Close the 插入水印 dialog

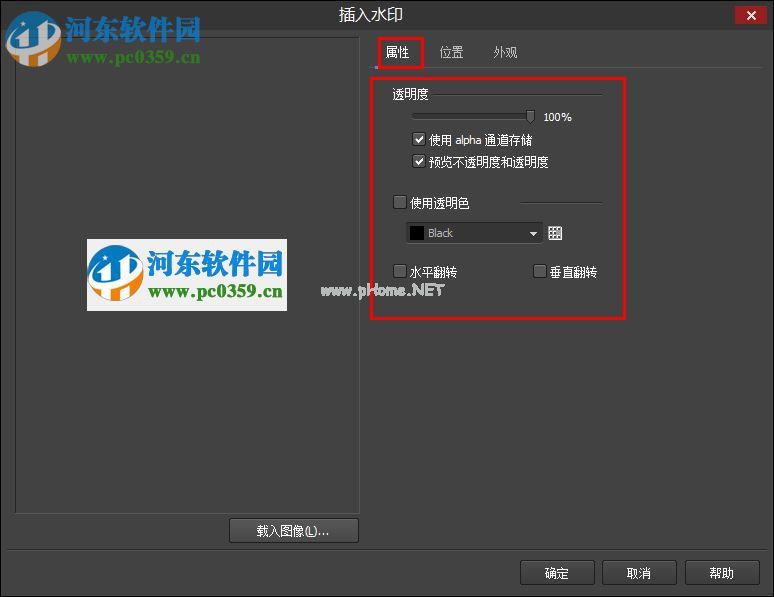pyautogui.click(x=751, y=15)
